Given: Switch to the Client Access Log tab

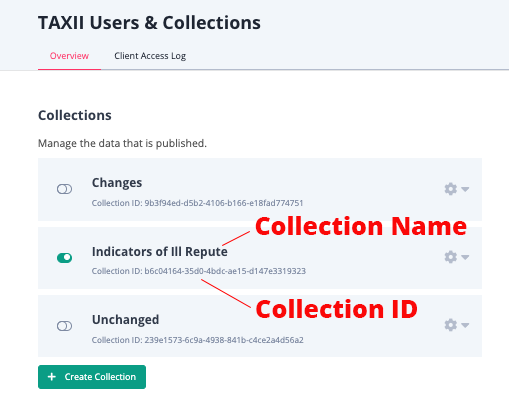Looking at the screenshot, I should point(150,56).
